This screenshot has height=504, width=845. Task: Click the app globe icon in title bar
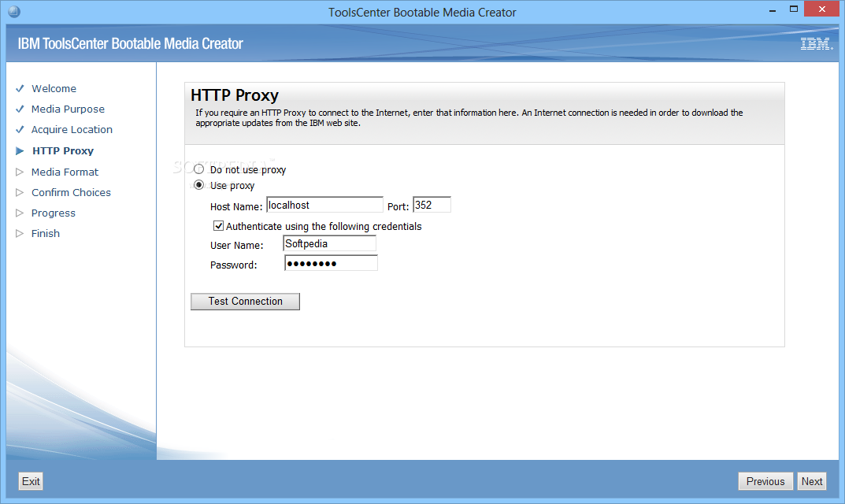(x=14, y=11)
